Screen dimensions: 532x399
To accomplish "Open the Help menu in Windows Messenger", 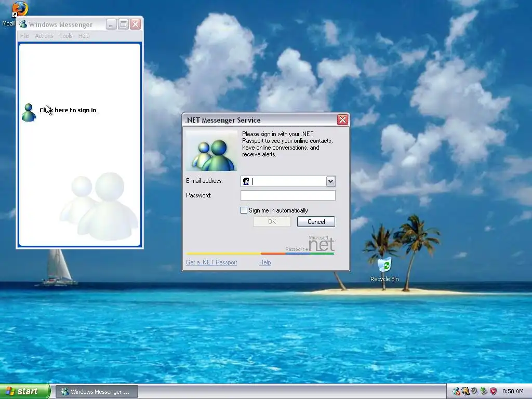I will click(84, 36).
